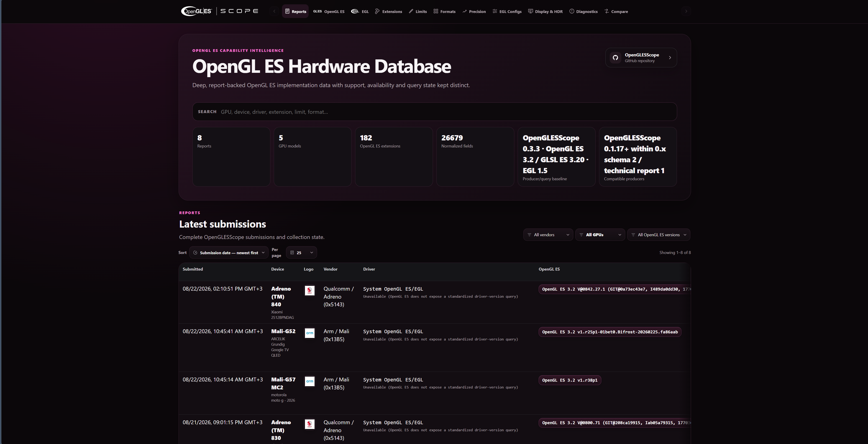
Task: Click the "OpenGL ES 3.2 v1.r25p1-01bet0.Bifrost" badge
Action: point(610,332)
